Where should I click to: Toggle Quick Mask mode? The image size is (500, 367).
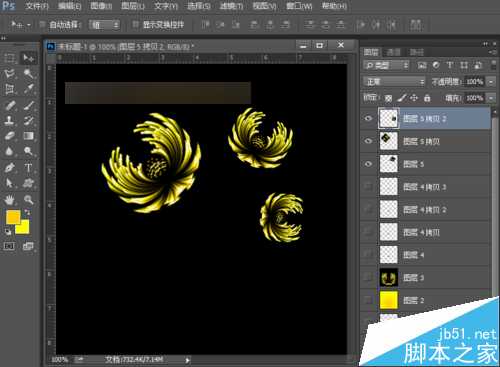point(9,246)
